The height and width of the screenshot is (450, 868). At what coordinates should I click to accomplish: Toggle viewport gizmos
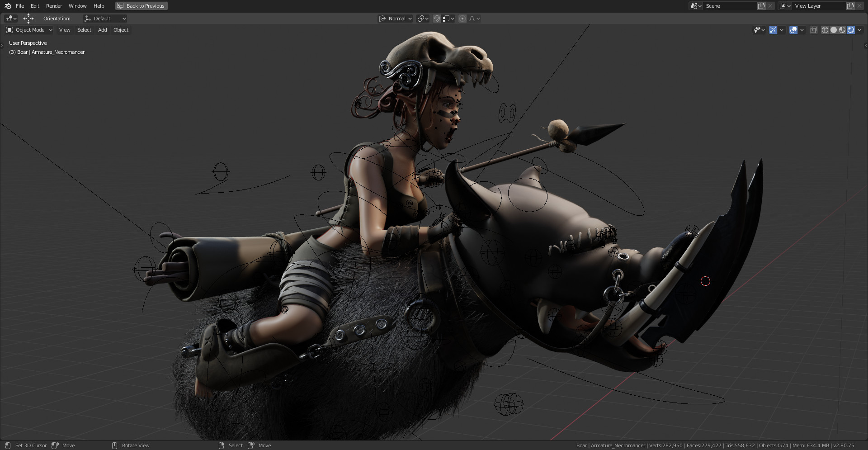pyautogui.click(x=773, y=30)
